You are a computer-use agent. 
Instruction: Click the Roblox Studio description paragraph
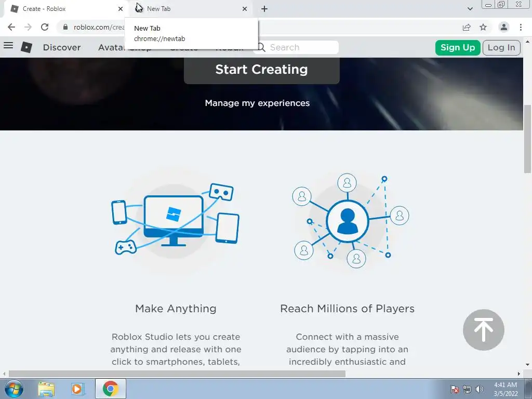(176, 349)
